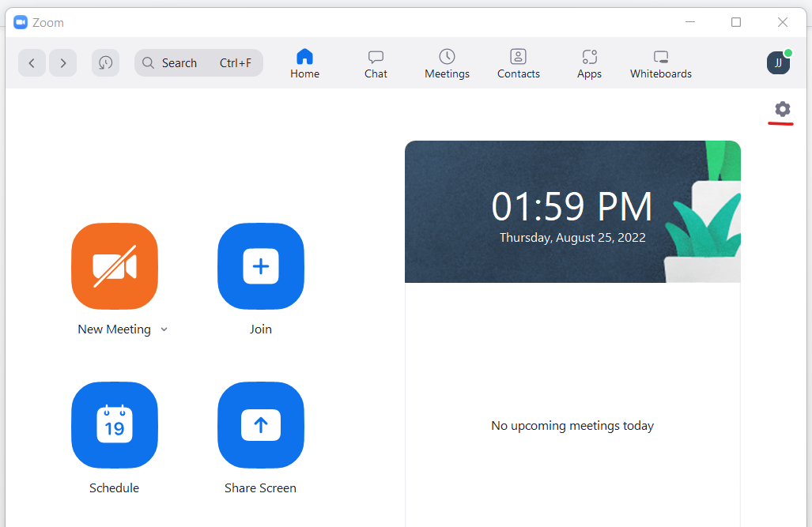812x527 pixels.
Task: Click the back navigation arrow
Action: (x=32, y=63)
